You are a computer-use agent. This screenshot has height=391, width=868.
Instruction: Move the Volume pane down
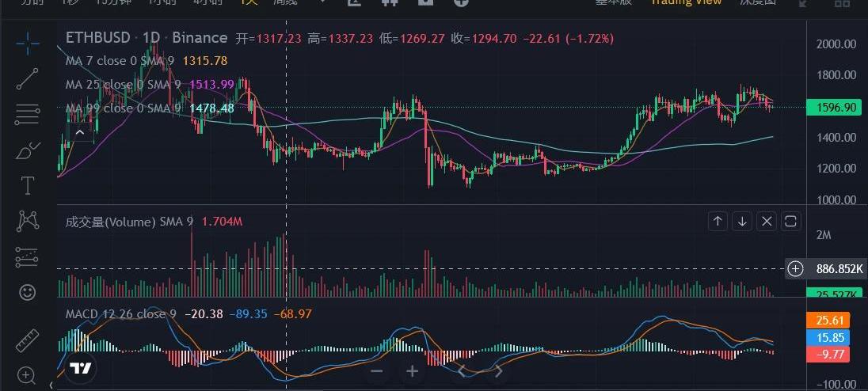point(742,222)
